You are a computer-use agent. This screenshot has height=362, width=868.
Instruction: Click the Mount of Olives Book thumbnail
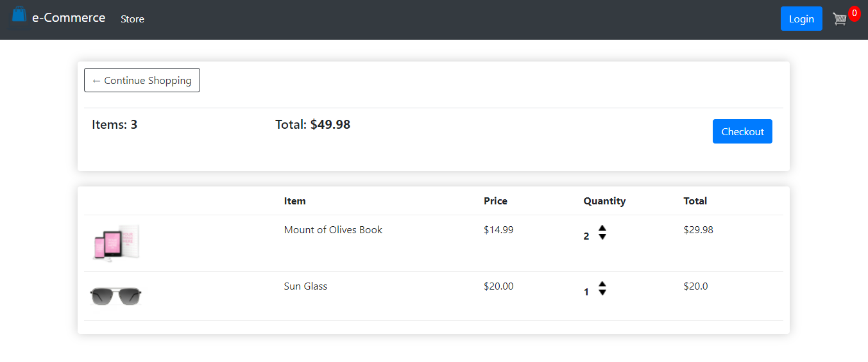pyautogui.click(x=116, y=242)
